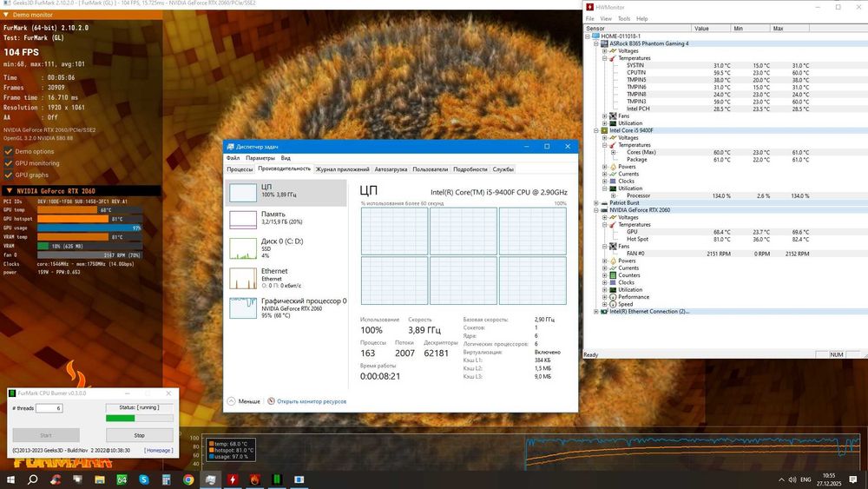Open the Homepage link in CPU Burner

tap(158, 450)
